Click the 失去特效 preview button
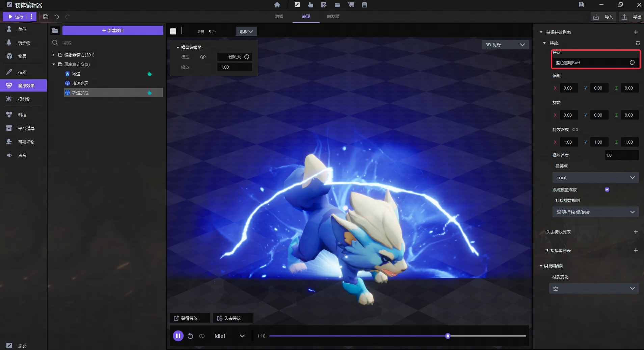 point(233,318)
